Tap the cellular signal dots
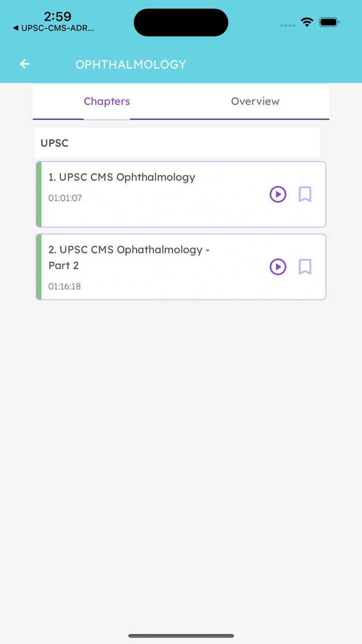Viewport: 362px width, 644px height. pos(288,25)
